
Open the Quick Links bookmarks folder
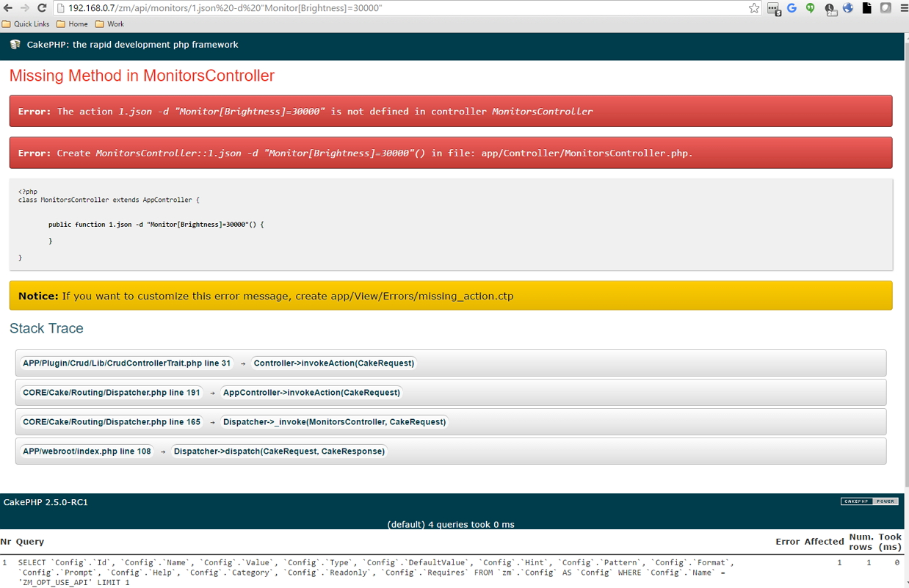tap(26, 24)
